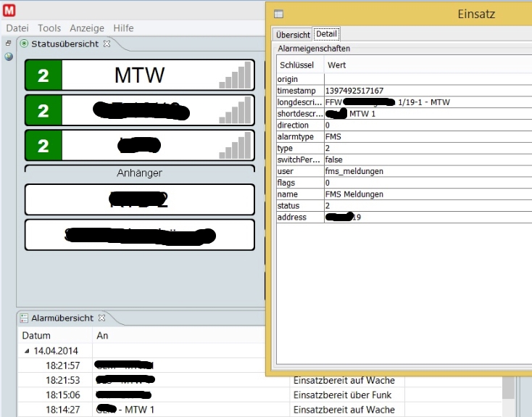Close the Alarmübersicht tab
The height and width of the screenshot is (417, 532).
click(101, 318)
